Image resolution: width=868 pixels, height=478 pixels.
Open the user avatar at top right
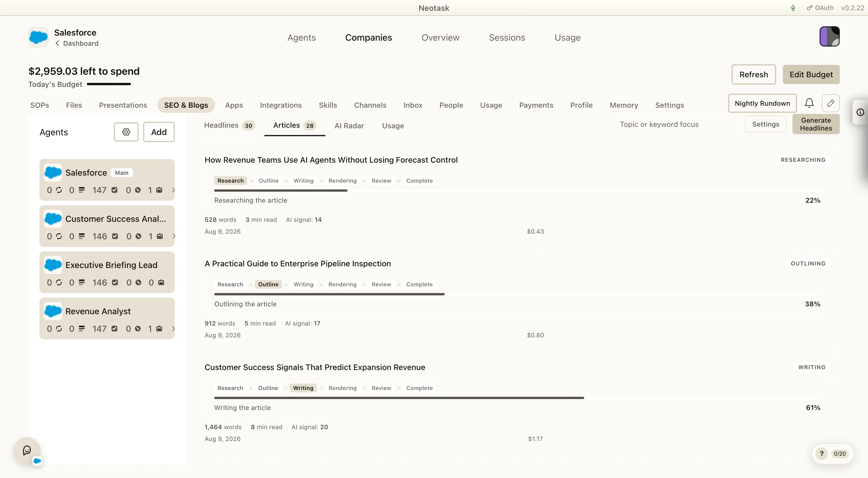coord(829,37)
